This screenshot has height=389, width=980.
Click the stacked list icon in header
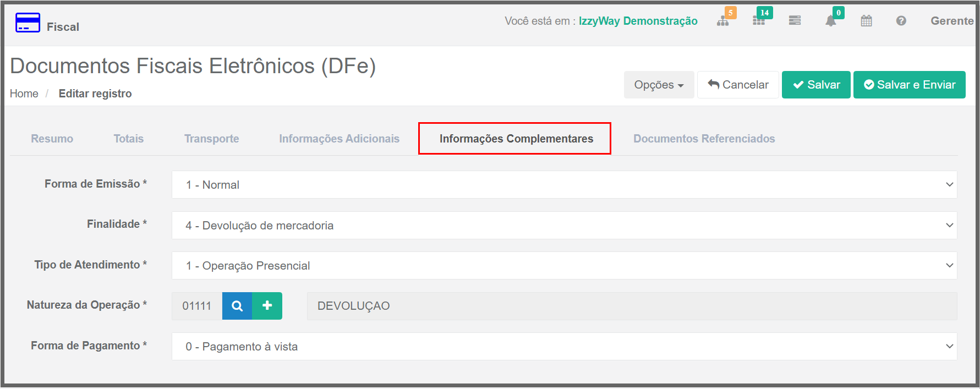pos(795,21)
